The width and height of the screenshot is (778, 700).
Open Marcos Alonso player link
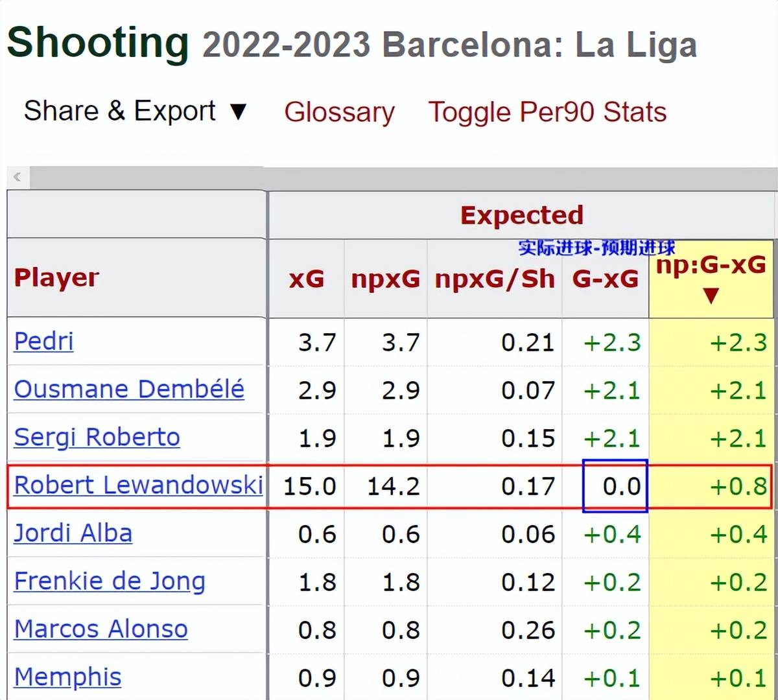[x=100, y=629]
